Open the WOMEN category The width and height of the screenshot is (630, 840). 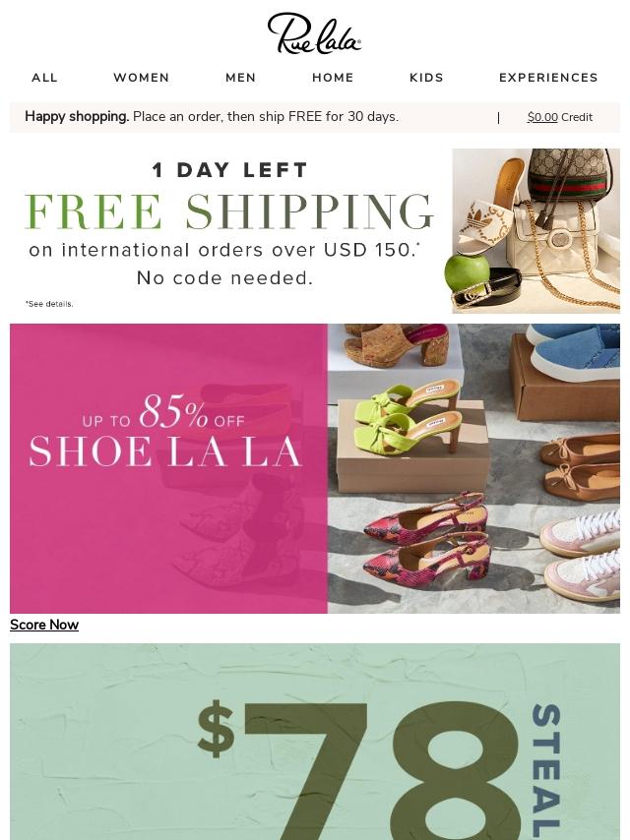point(142,78)
